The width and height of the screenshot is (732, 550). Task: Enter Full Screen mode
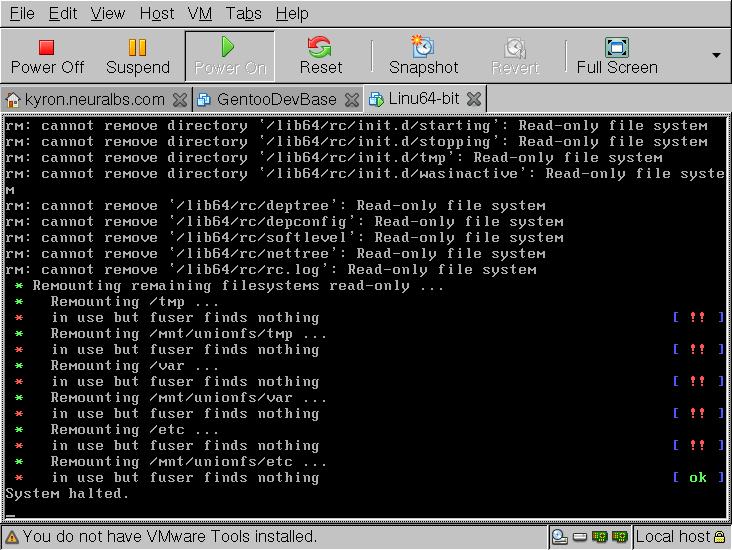pos(617,56)
